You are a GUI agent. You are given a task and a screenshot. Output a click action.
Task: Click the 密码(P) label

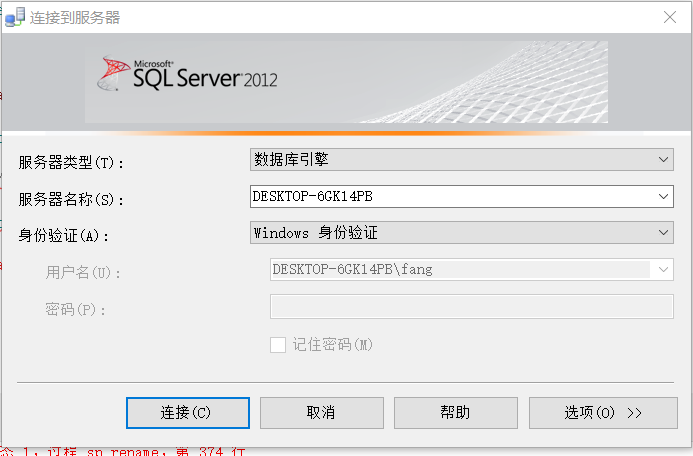point(76,309)
